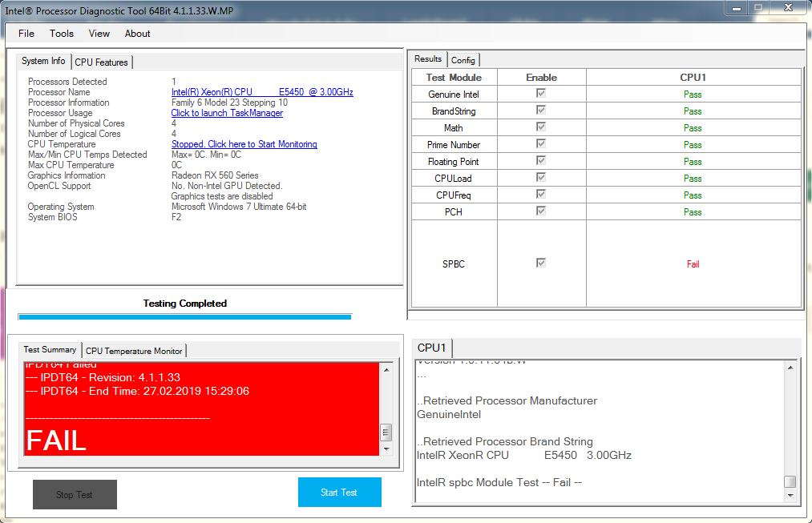Click the link to launch TaskManager
Image resolution: width=812 pixels, height=523 pixels.
(227, 113)
